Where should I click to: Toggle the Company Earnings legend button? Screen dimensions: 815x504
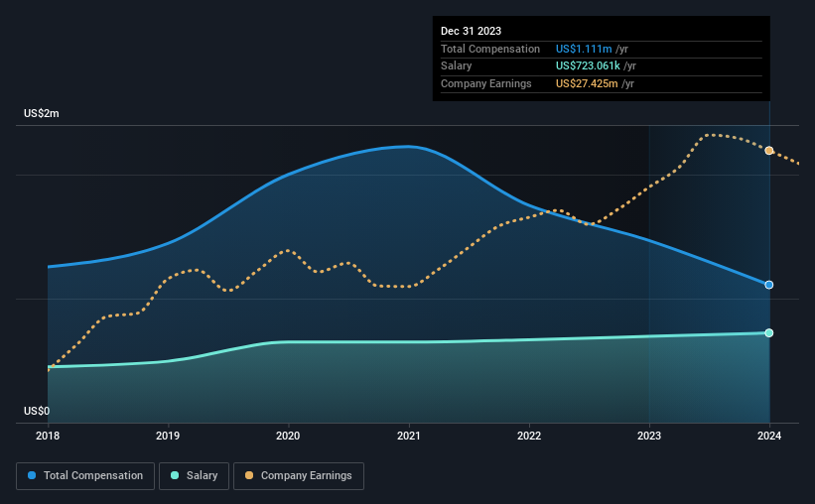coord(299,476)
